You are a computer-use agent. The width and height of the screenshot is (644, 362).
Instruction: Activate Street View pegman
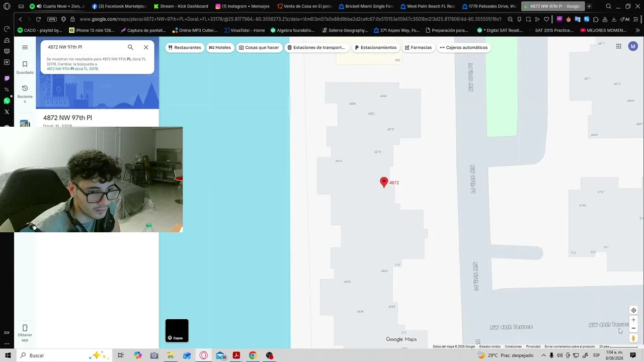coord(633,338)
